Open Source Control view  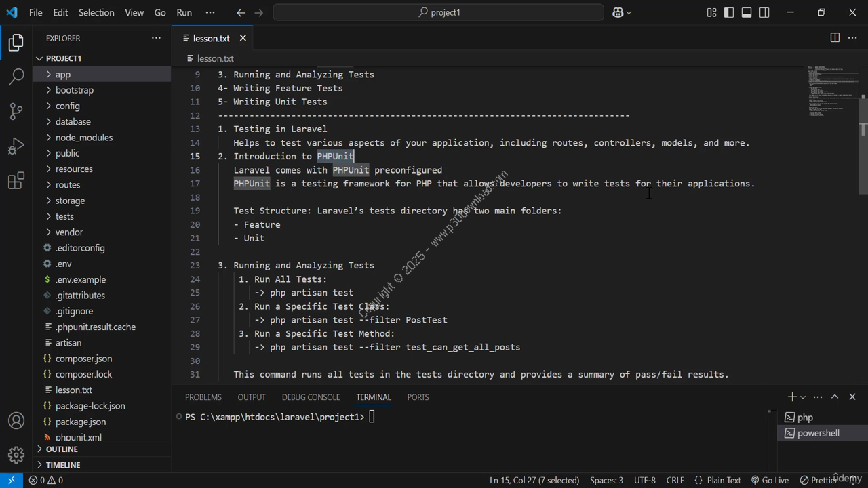16,111
